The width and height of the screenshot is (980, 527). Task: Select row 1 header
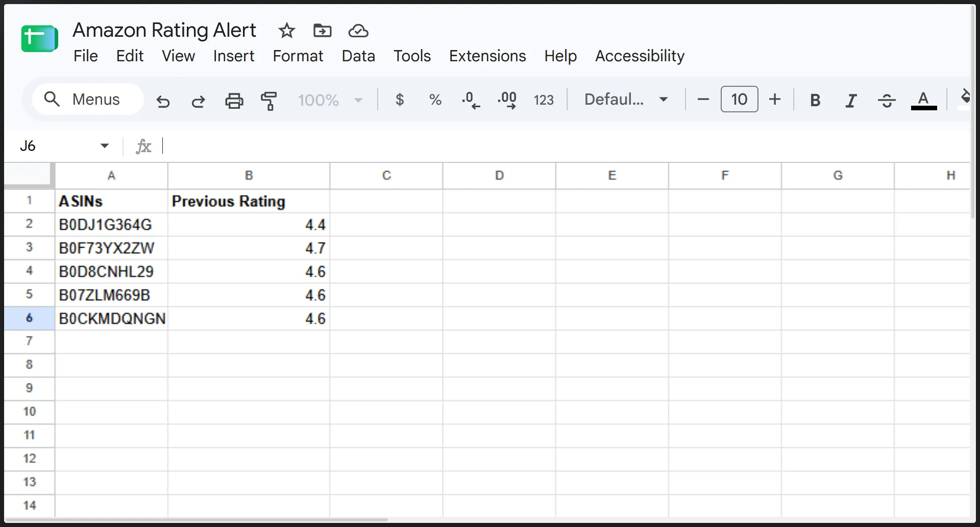click(x=29, y=201)
